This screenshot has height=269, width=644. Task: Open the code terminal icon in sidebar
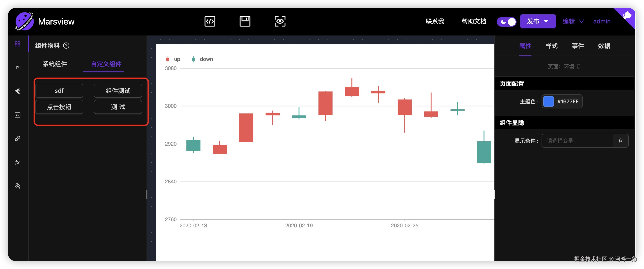pyautogui.click(x=18, y=115)
